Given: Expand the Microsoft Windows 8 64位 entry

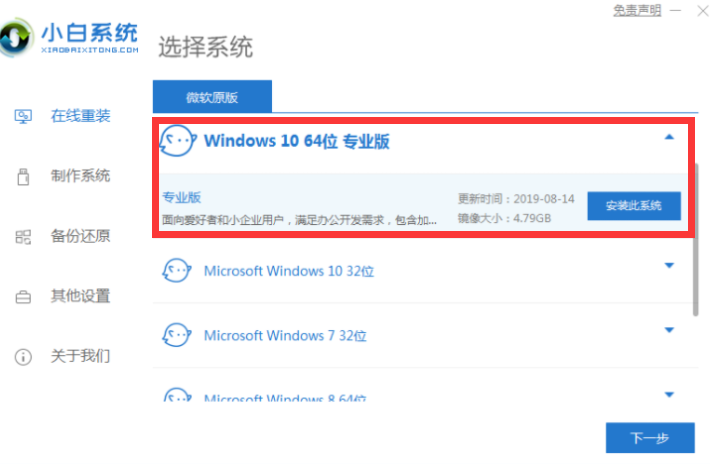Looking at the screenshot, I should coord(669,393).
